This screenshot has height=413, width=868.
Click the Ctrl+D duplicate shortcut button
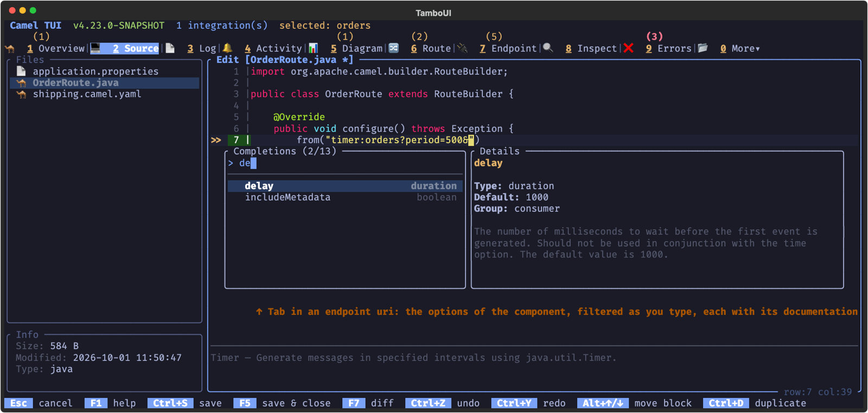(x=755, y=403)
